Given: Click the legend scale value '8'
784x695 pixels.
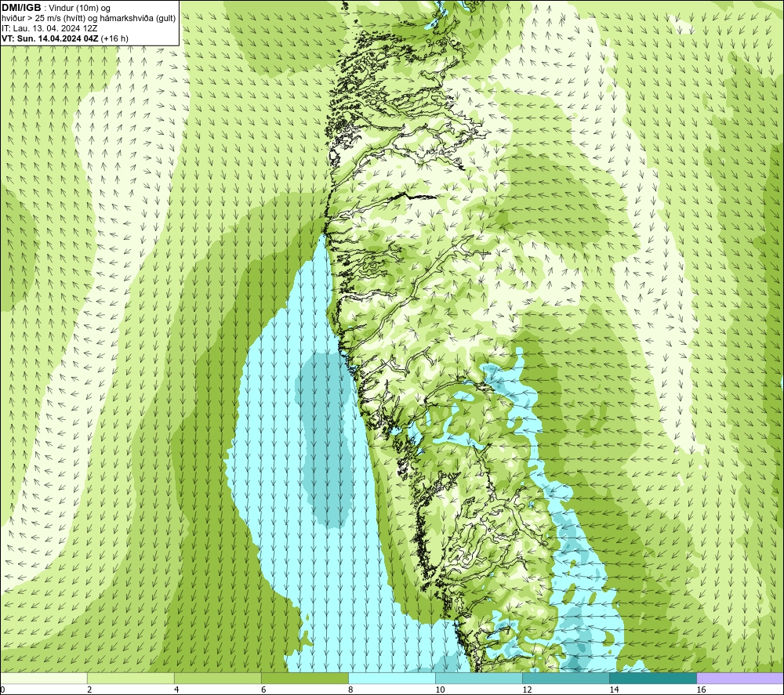Looking at the screenshot, I should pyautogui.click(x=350, y=690).
